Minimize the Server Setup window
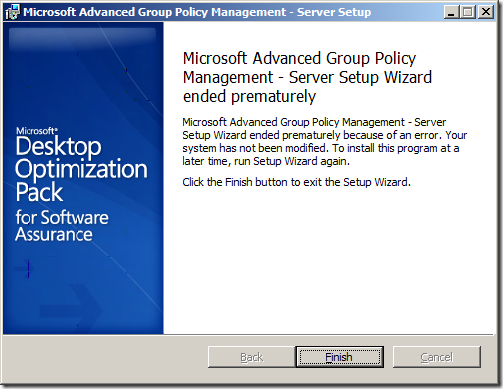This screenshot has width=503, height=389. pos(451,12)
